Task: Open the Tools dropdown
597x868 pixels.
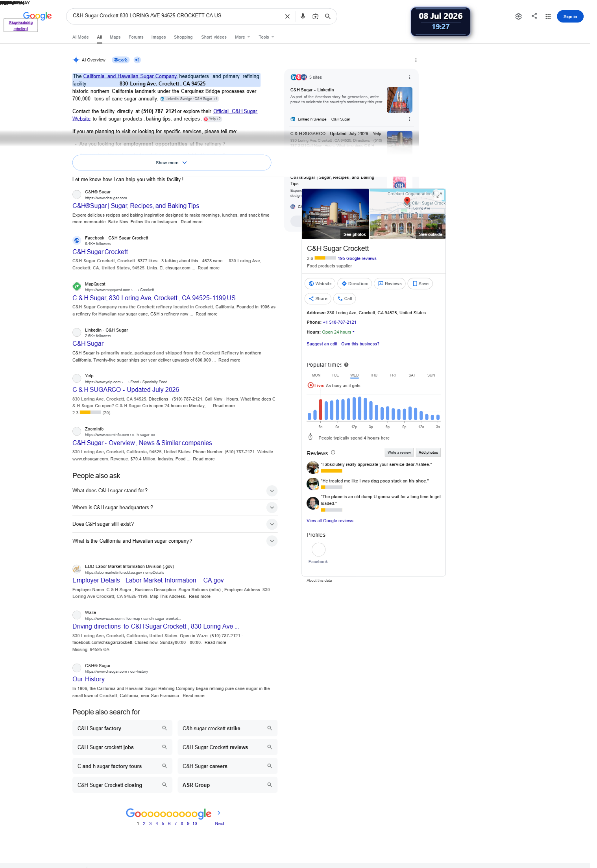Action: click(x=266, y=37)
